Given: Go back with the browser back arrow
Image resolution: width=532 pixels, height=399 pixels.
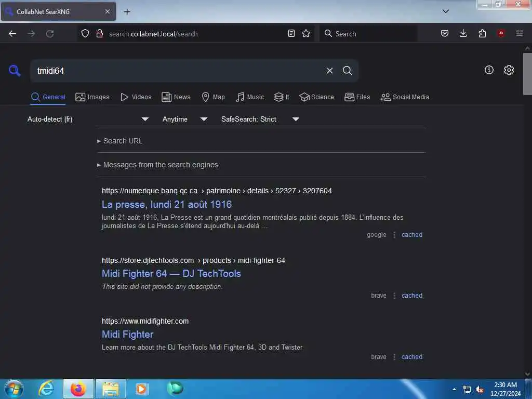Looking at the screenshot, I should pos(12,34).
